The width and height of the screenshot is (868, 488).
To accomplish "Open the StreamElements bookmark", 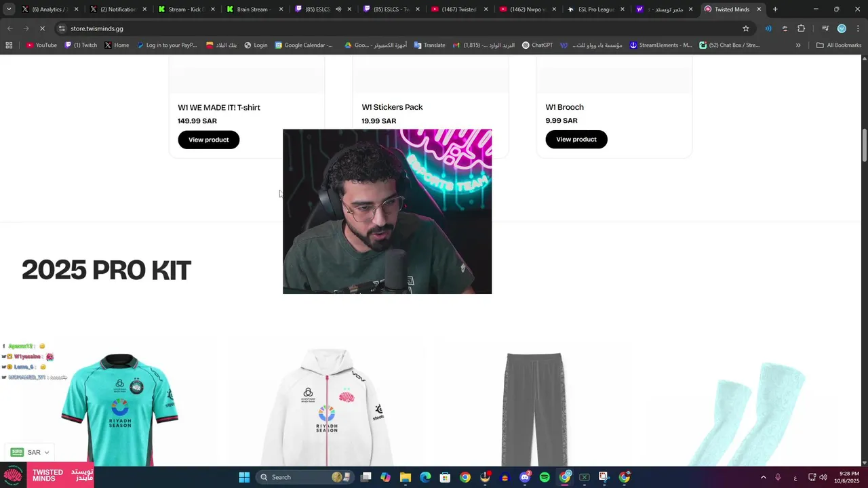I will [660, 45].
